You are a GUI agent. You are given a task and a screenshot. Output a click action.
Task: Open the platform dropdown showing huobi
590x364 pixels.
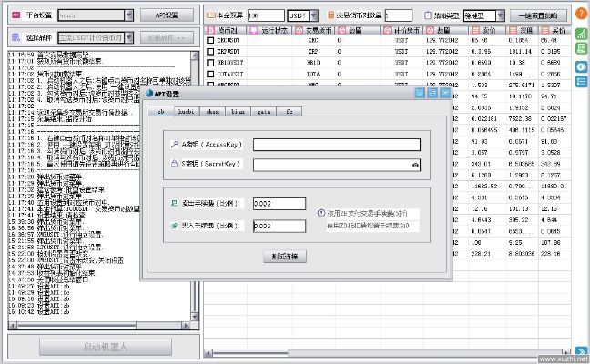tap(128, 15)
